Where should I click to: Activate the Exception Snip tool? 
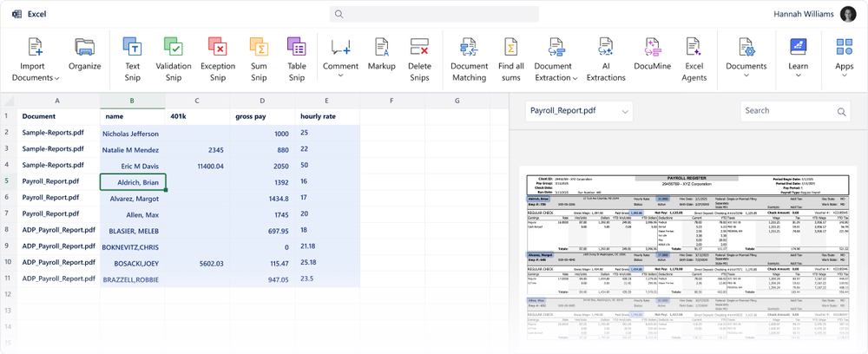(x=217, y=47)
